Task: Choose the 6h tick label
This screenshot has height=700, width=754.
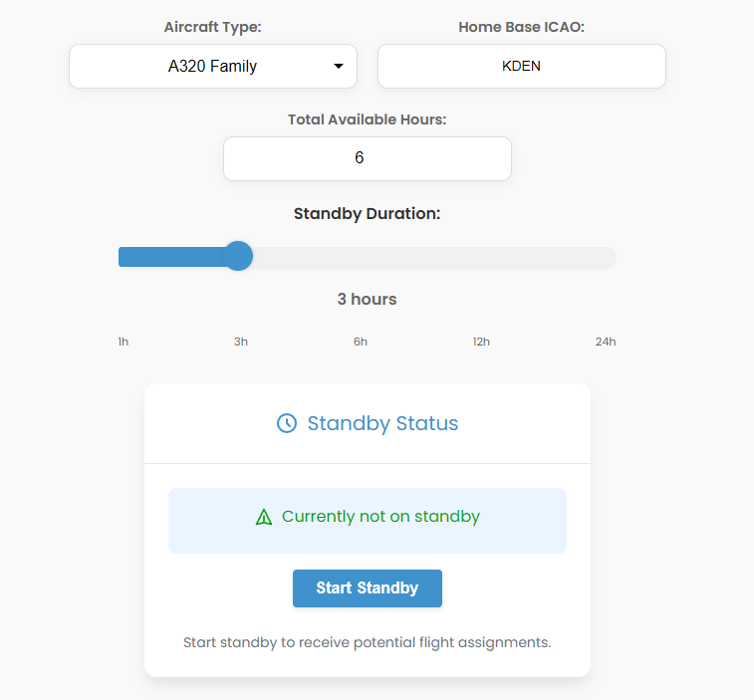Action: (x=361, y=342)
